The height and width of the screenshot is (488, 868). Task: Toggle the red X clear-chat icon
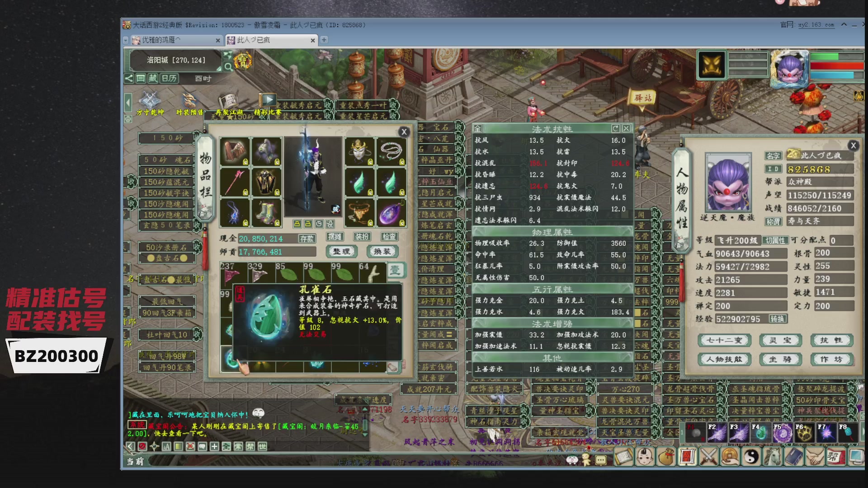(190, 446)
